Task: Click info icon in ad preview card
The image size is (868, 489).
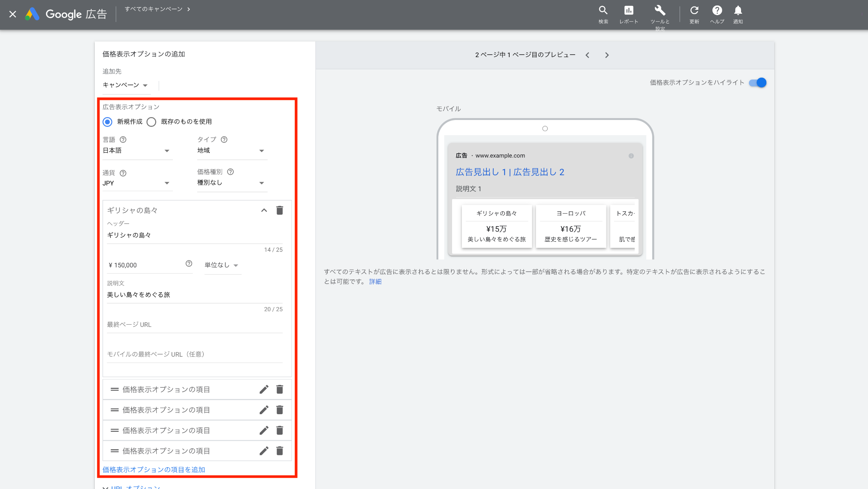Action: (x=631, y=156)
